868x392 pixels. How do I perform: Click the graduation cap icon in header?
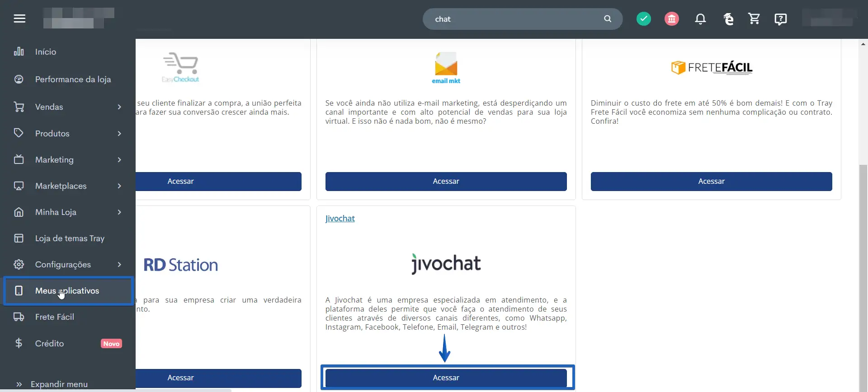coord(728,19)
